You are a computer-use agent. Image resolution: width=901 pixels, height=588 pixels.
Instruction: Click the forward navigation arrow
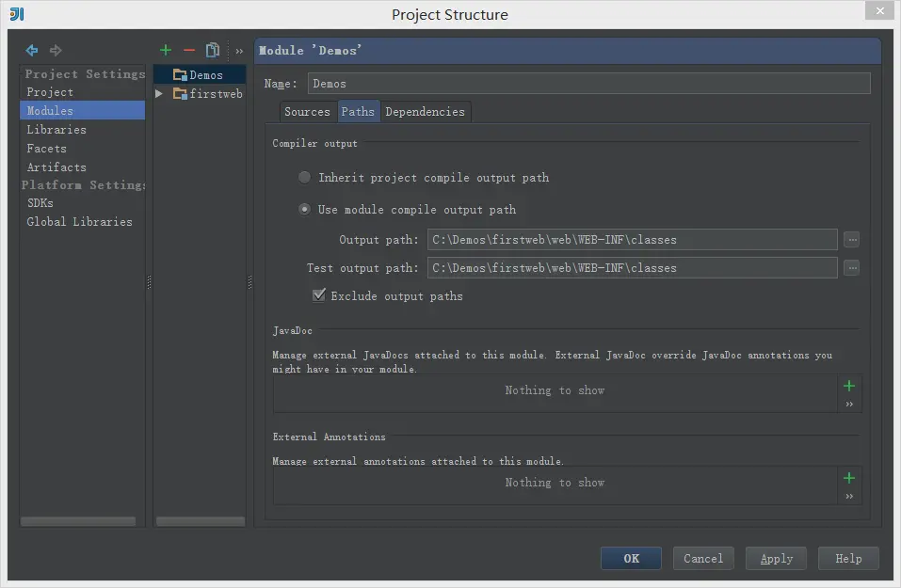coord(56,51)
